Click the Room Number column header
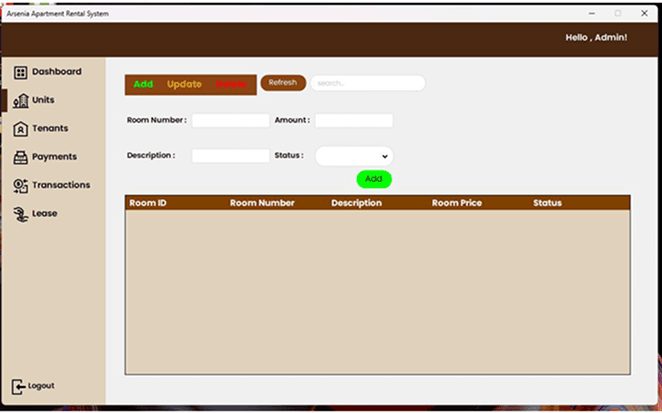 pos(262,203)
